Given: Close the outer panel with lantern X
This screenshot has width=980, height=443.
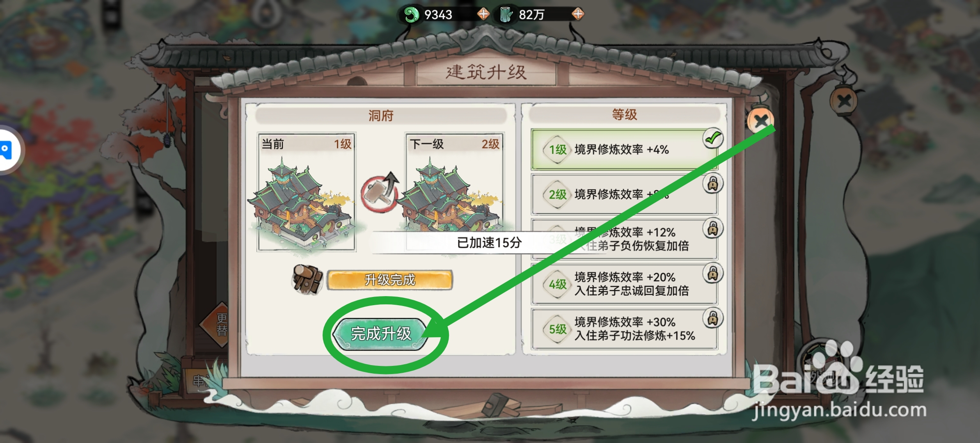Looking at the screenshot, I should tap(843, 100).
